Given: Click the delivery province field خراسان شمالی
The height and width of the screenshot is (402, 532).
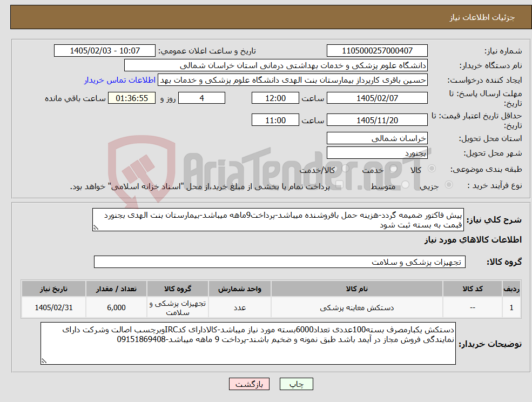Looking at the screenshot, I should [377, 138].
